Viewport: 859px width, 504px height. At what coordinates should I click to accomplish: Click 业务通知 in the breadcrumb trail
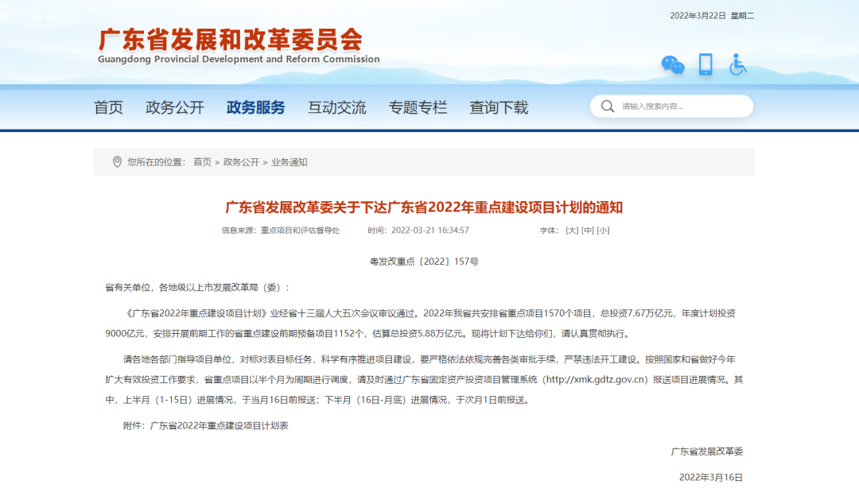pyautogui.click(x=290, y=162)
